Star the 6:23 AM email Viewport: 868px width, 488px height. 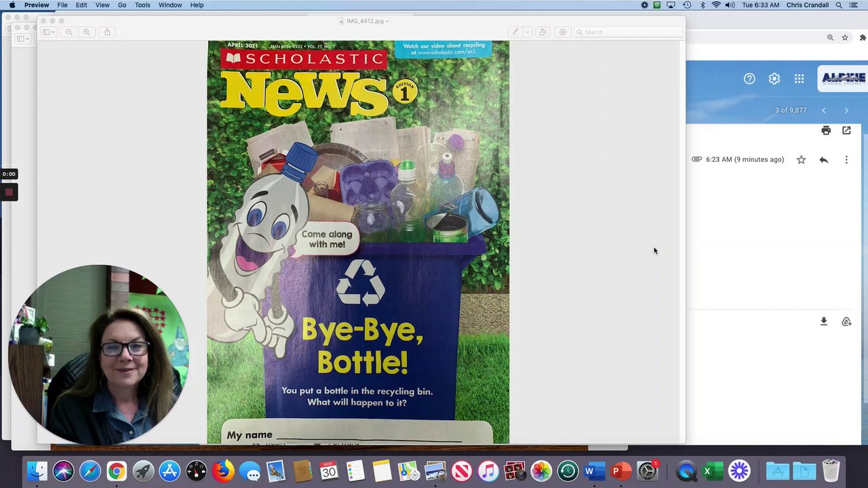pos(801,160)
